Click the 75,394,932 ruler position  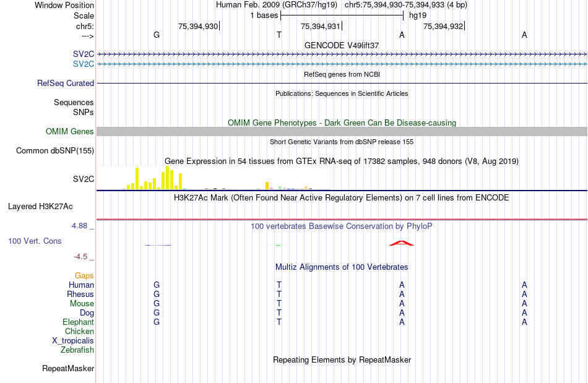point(443,26)
